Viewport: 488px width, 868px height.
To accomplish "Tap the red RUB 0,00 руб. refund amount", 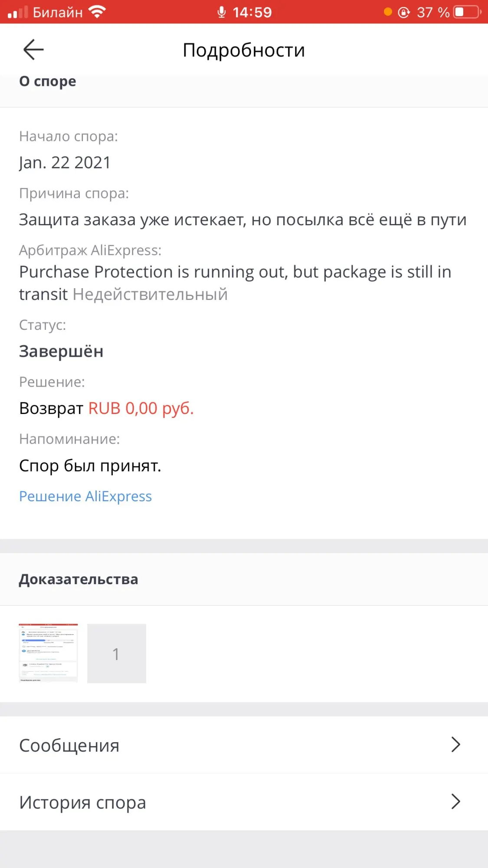I will click(x=141, y=408).
